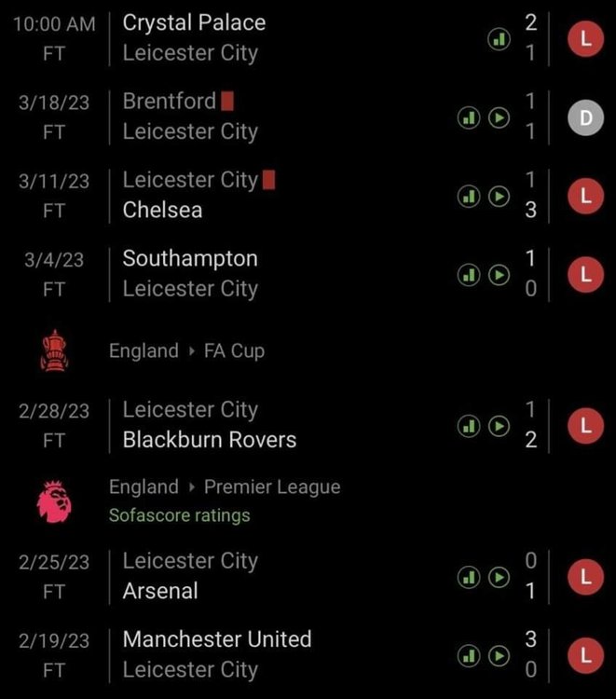
Task: Click Sofascore ratings link
Action: (x=180, y=515)
